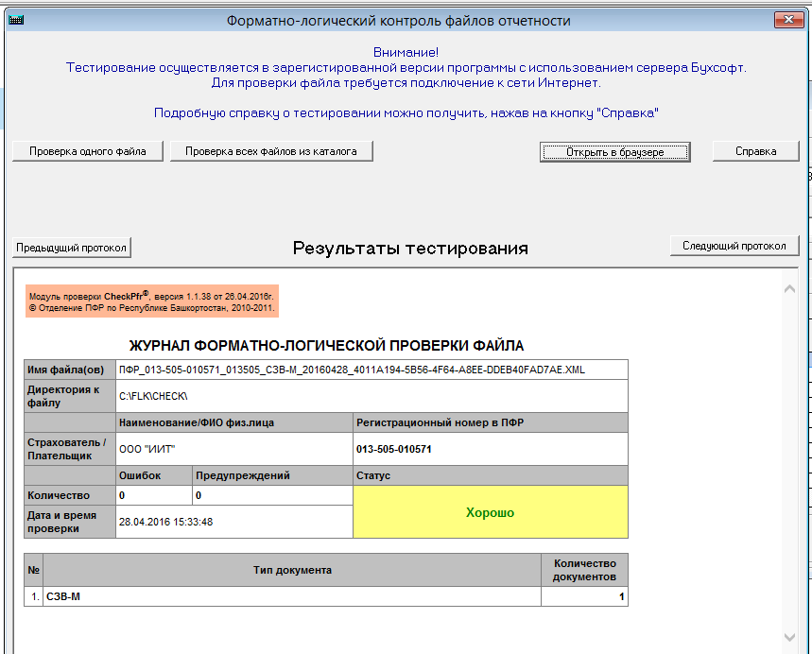Click the scroll up arrow in the results pane
The height and width of the screenshot is (654, 812).
tap(789, 288)
